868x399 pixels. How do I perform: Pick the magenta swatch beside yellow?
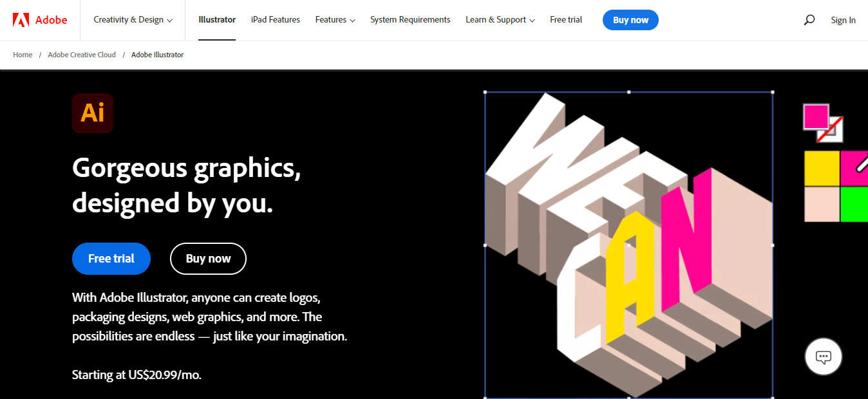click(854, 169)
